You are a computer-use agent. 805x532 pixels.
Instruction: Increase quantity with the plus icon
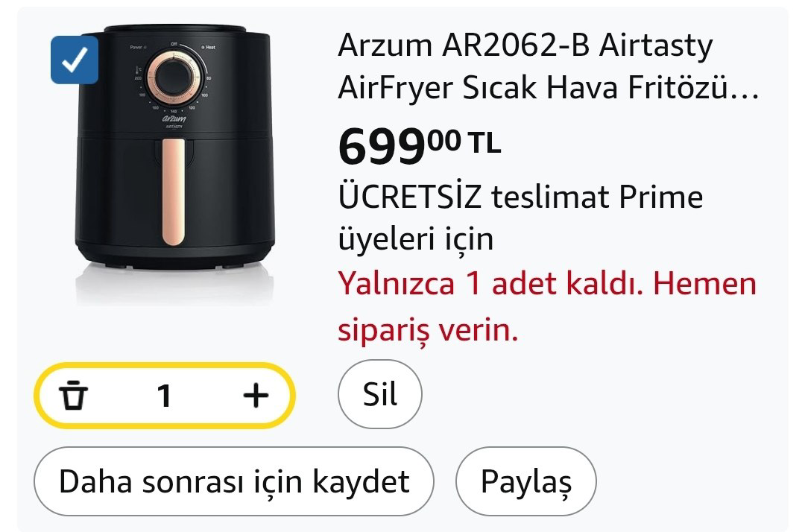tap(256, 396)
